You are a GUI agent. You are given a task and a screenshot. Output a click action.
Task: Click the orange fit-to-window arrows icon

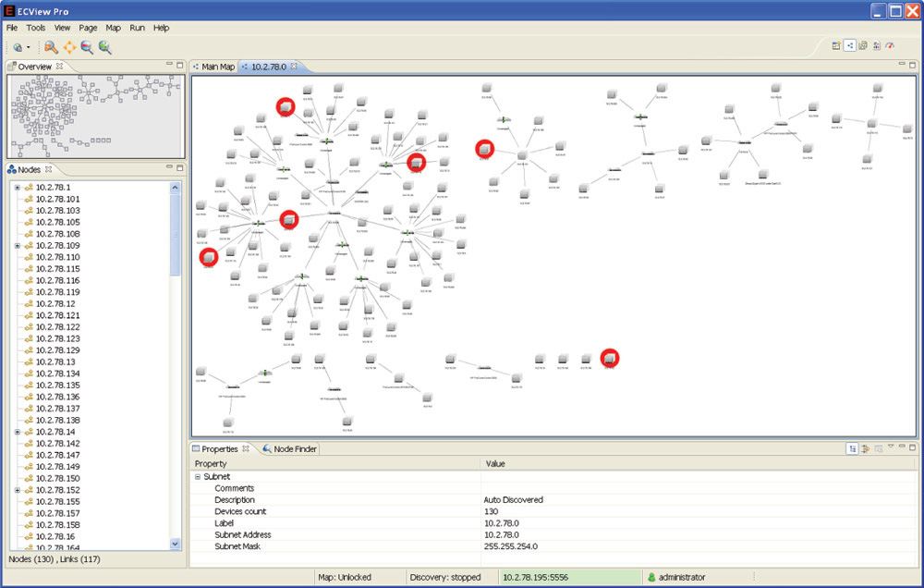(69, 47)
